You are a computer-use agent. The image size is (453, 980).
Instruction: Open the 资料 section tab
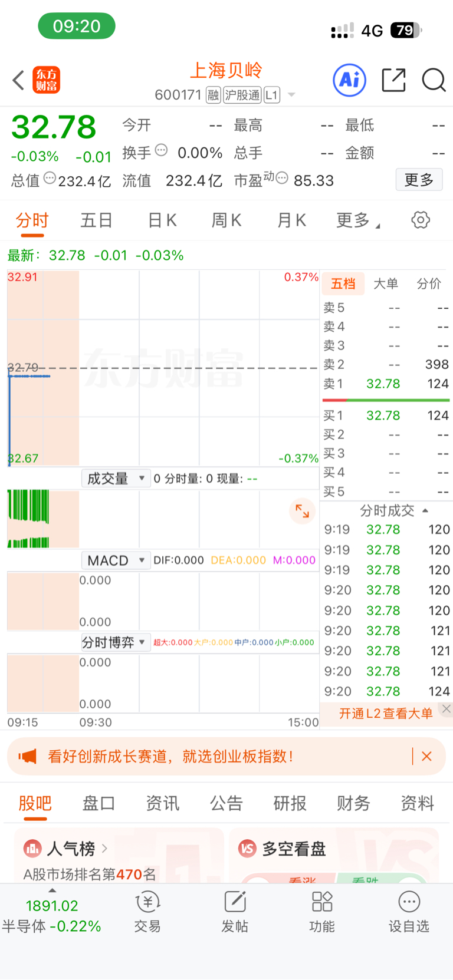point(417,803)
